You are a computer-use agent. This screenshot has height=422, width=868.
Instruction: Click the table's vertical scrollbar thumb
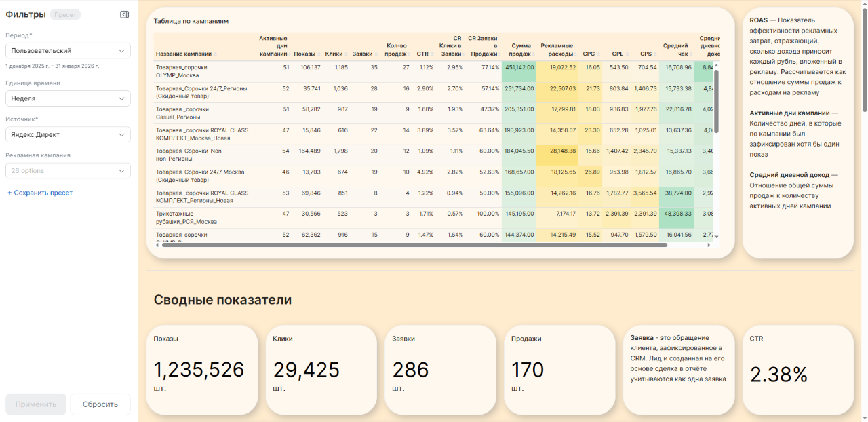(715, 102)
